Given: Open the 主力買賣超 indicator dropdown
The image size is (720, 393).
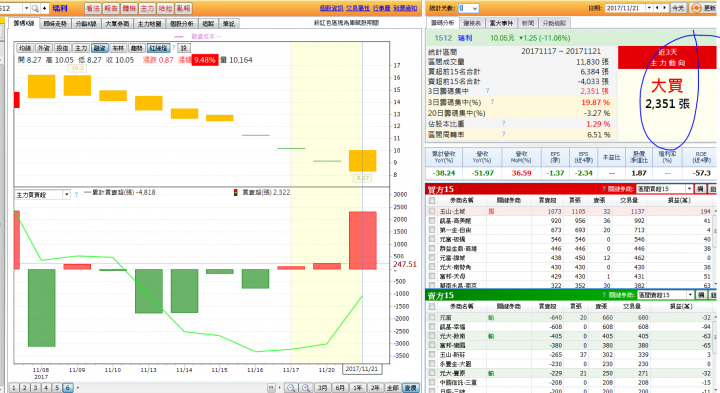Looking at the screenshot, I should pos(66,195).
